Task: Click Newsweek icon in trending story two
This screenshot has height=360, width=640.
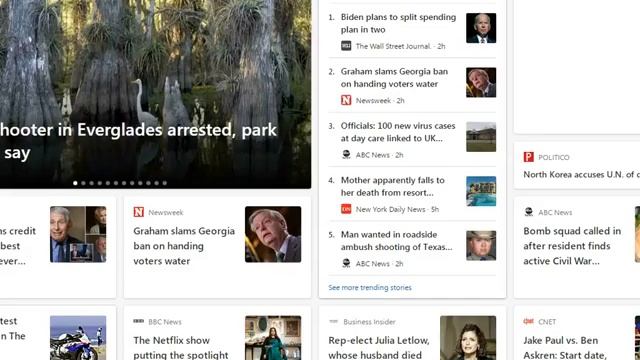Action: (x=346, y=100)
